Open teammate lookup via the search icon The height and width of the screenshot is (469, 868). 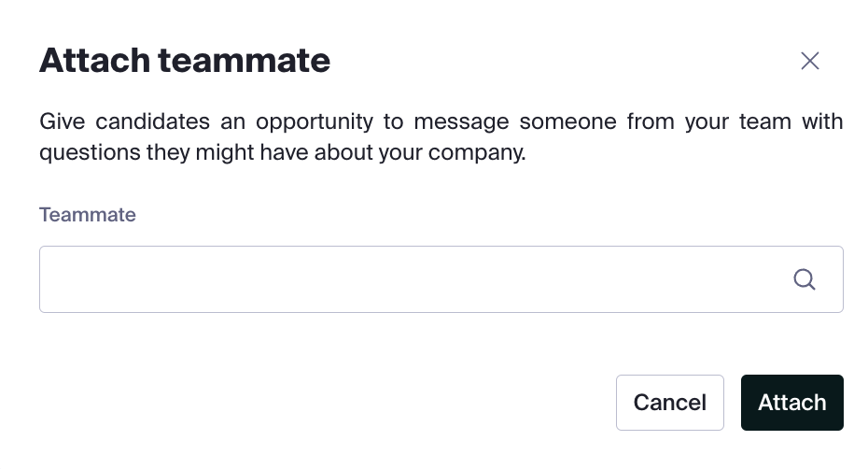click(805, 279)
